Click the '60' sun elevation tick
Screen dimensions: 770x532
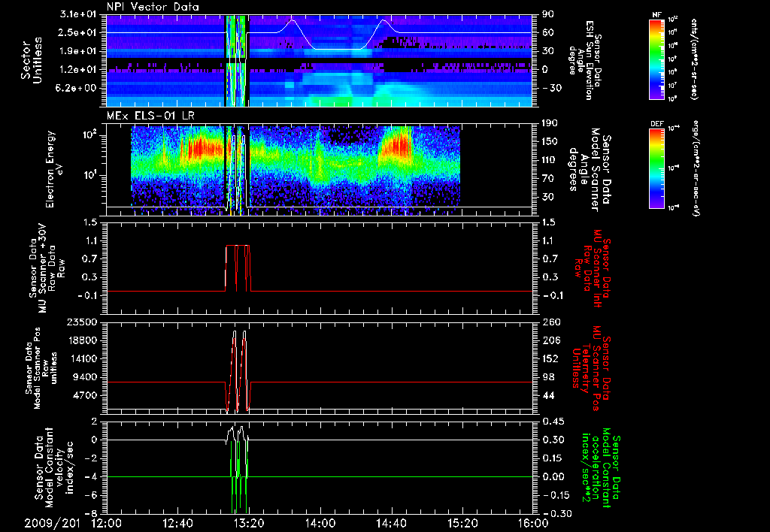point(548,32)
